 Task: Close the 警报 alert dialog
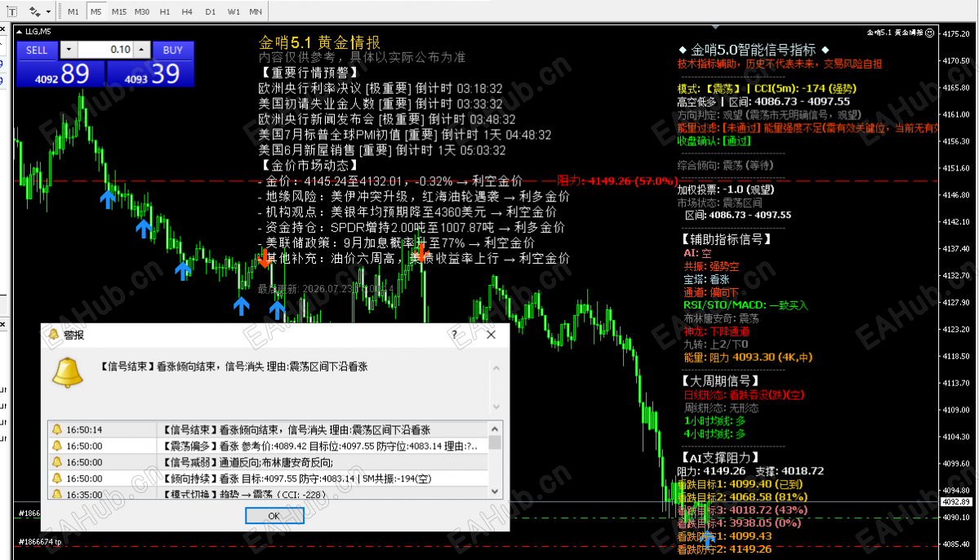pos(492,335)
